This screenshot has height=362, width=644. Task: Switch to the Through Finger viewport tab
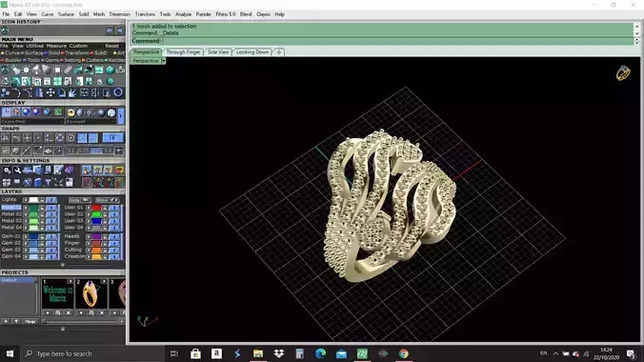(x=183, y=52)
